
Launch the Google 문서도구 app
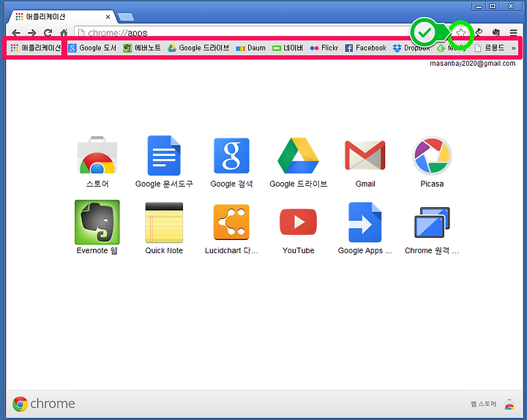pyautogui.click(x=164, y=162)
